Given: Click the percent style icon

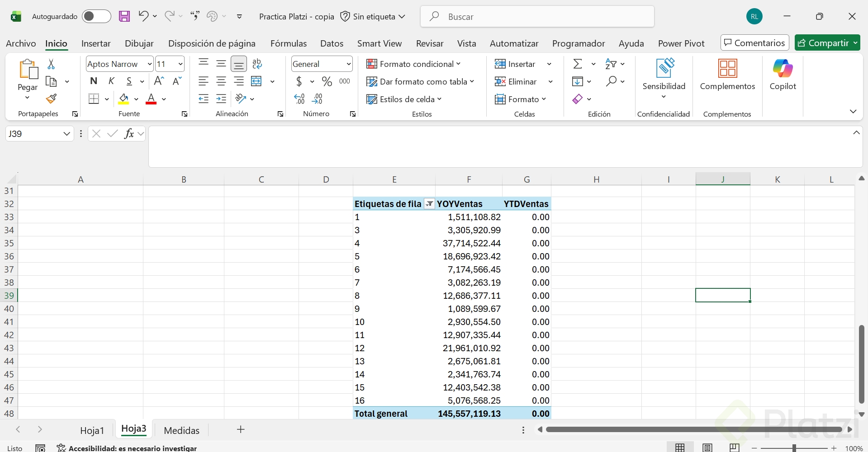Looking at the screenshot, I should (x=327, y=81).
